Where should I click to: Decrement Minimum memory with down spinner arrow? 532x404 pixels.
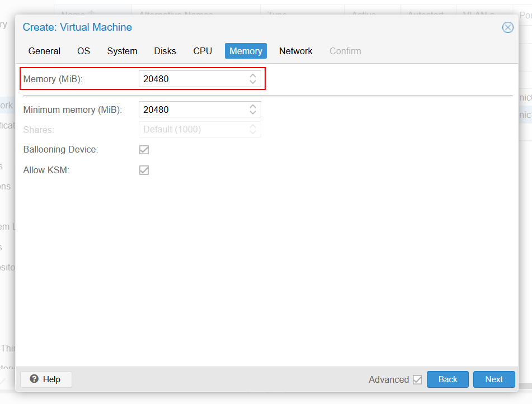point(253,112)
